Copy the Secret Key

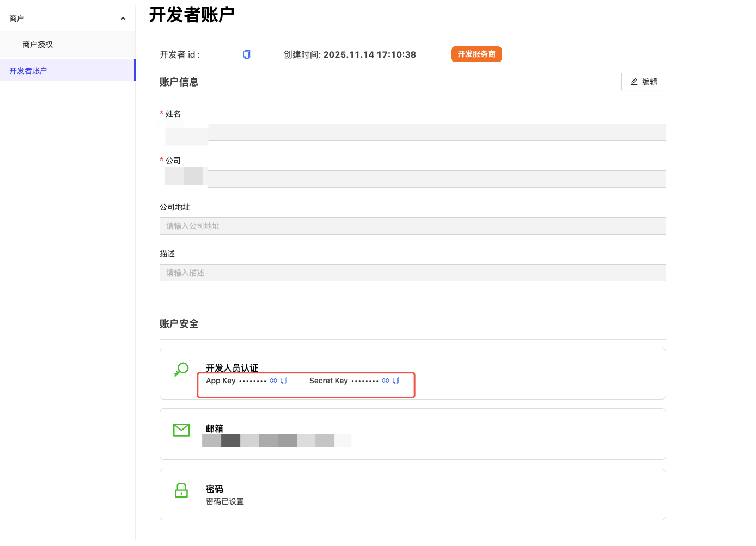click(396, 381)
